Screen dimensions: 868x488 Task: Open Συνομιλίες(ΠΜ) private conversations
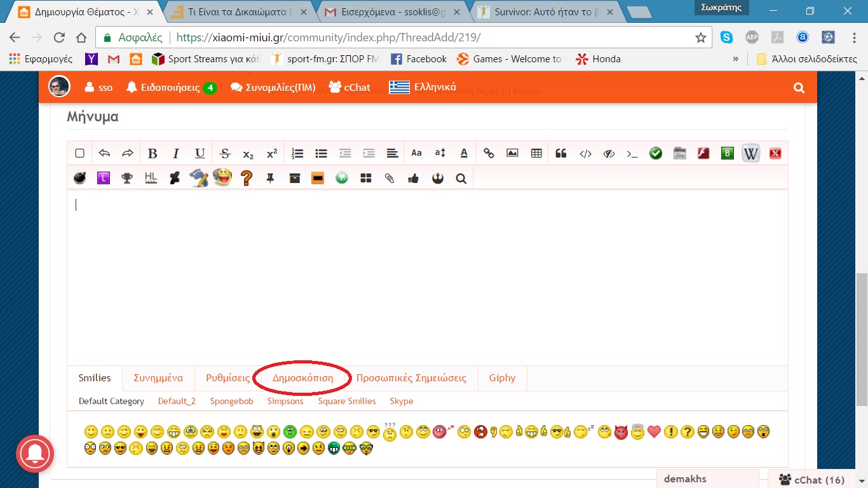pos(273,88)
